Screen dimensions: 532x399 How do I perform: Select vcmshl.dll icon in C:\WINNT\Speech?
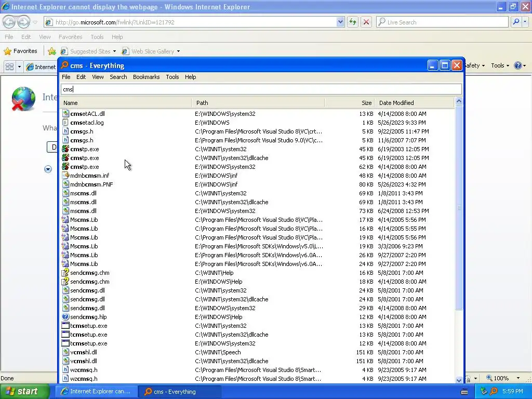pos(65,352)
